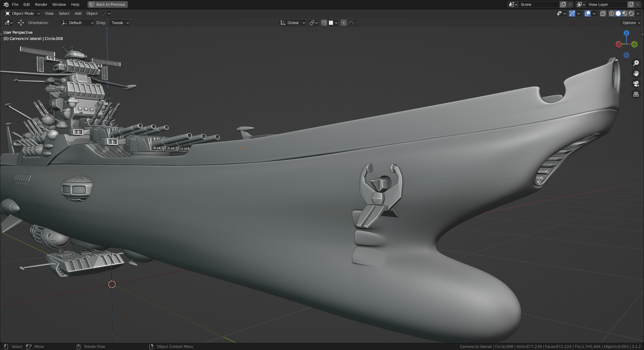Switch to rendered viewport shading
Image resolution: width=644 pixels, height=350 pixels.
tap(631, 13)
